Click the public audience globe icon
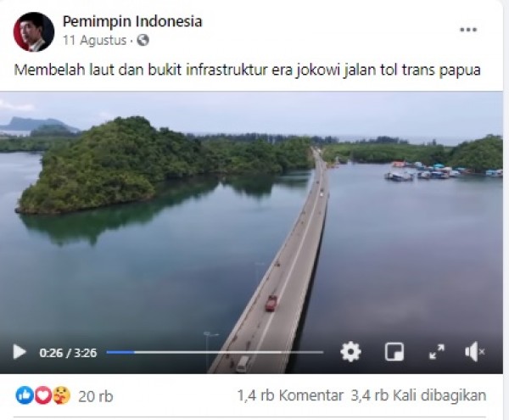 point(143,40)
